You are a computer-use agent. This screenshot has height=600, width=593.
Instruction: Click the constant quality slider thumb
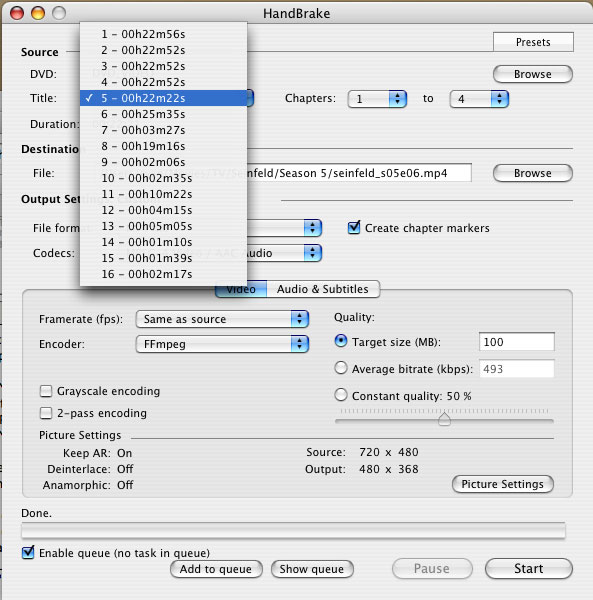click(x=444, y=419)
